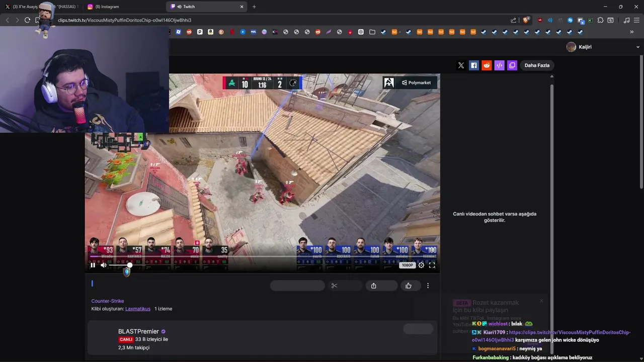Click the share icon below the video

(374, 286)
